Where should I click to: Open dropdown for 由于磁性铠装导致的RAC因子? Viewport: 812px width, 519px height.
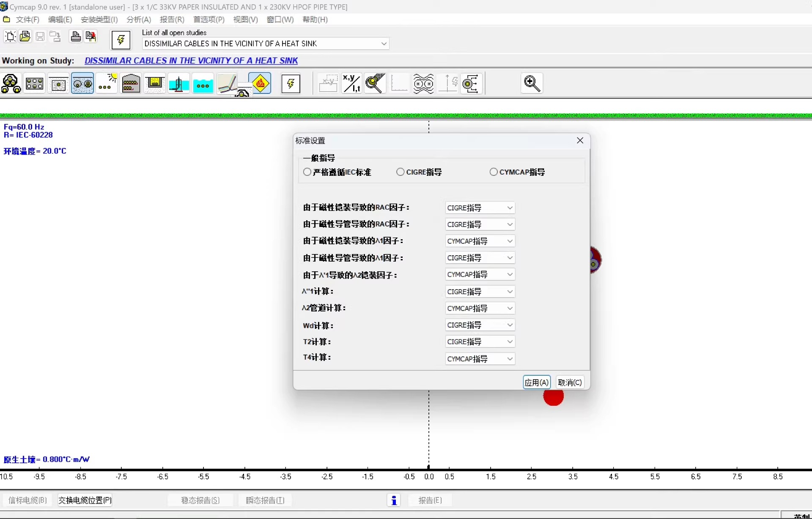click(x=480, y=208)
